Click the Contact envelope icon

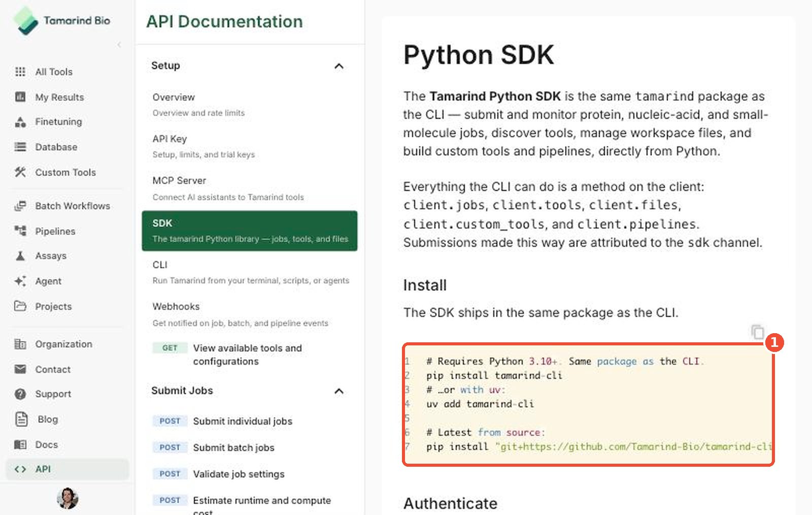pyautogui.click(x=20, y=369)
